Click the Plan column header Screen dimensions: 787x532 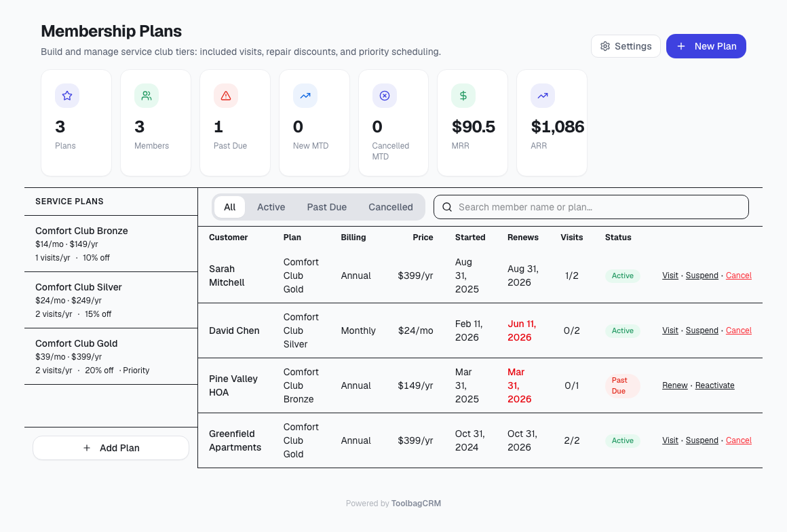coord(292,237)
